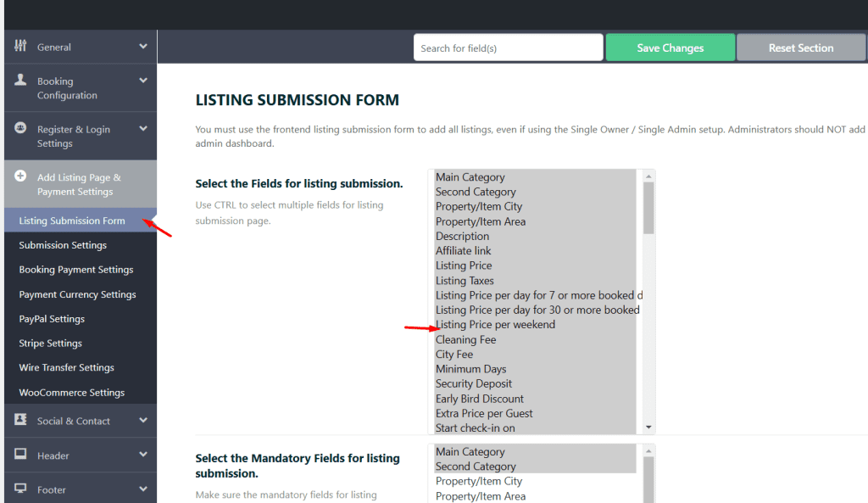Collapse the Booking Configuration section
Image resolution: width=868 pixels, height=503 pixels.
pos(142,81)
